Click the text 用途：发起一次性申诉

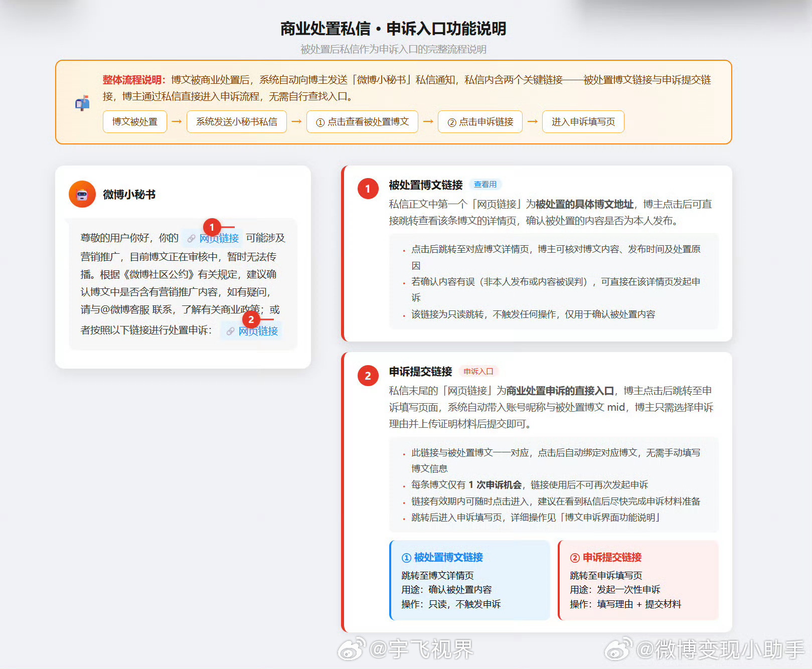click(615, 590)
